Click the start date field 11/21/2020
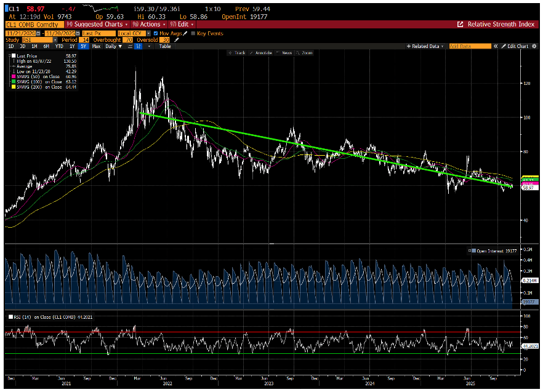The width and height of the screenshot is (543, 392). click(21, 33)
